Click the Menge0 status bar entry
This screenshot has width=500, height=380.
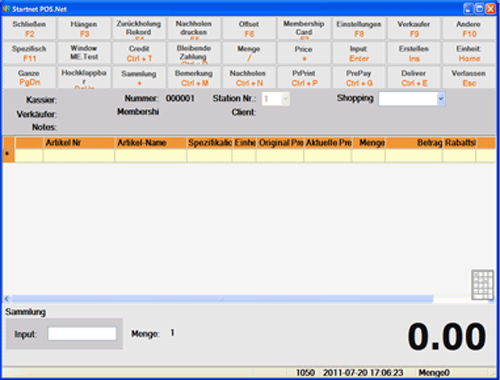[434, 373]
